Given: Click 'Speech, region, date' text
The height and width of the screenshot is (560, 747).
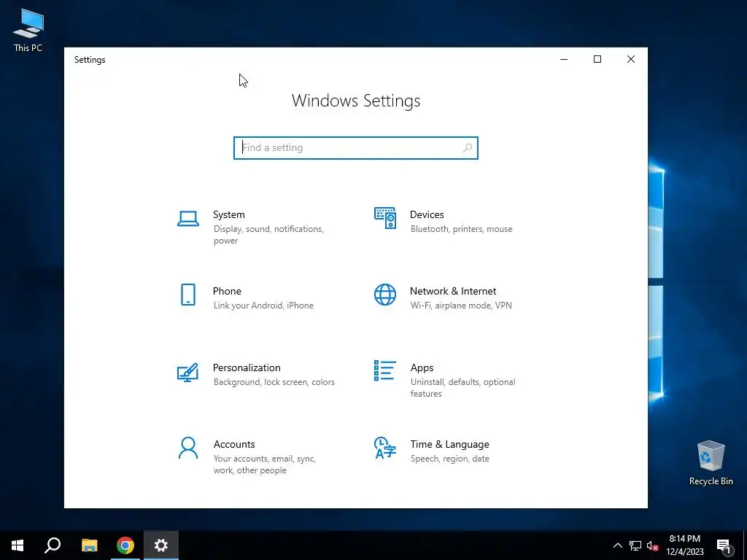Looking at the screenshot, I should pos(449,459).
